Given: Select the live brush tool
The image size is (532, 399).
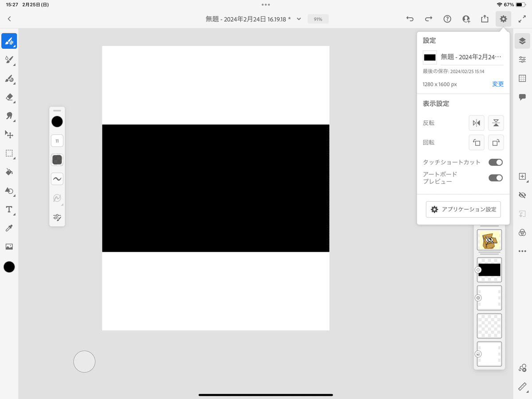Looking at the screenshot, I should 9,59.
